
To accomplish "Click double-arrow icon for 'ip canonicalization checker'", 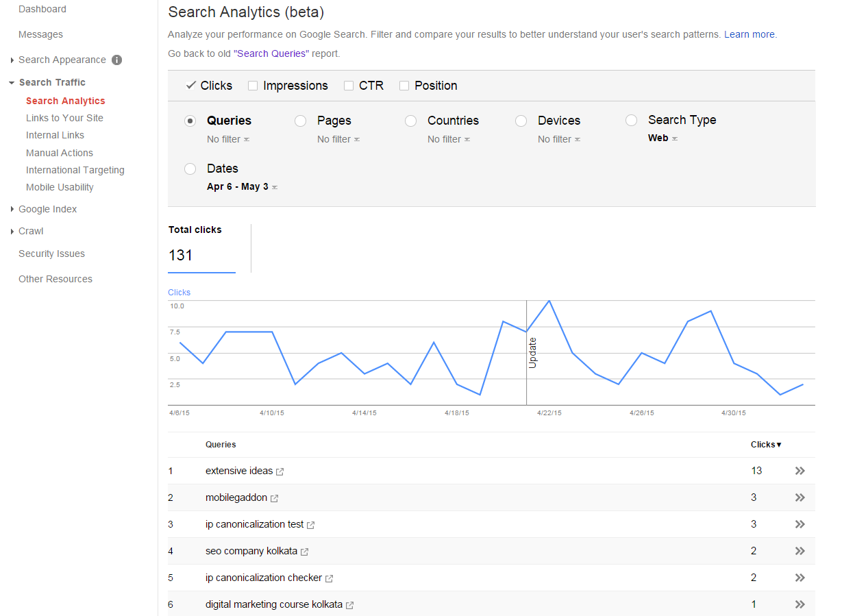I will click(800, 578).
